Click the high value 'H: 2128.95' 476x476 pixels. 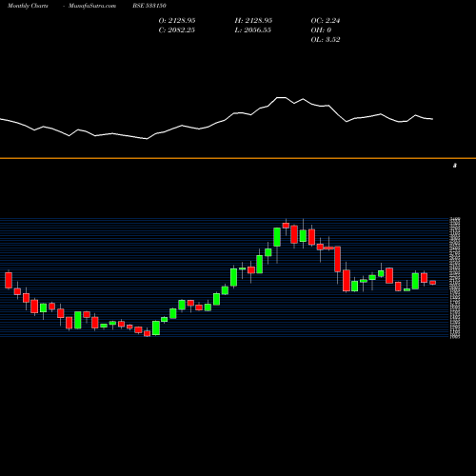253,20
